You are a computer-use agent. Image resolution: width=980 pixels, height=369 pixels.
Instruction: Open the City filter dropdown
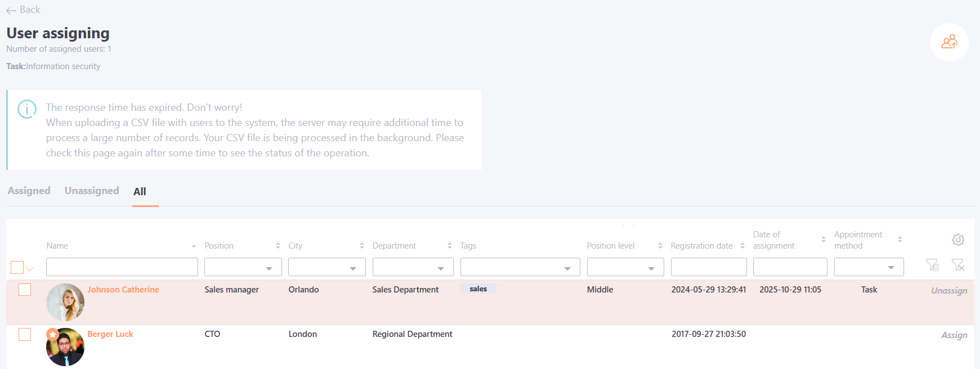326,267
